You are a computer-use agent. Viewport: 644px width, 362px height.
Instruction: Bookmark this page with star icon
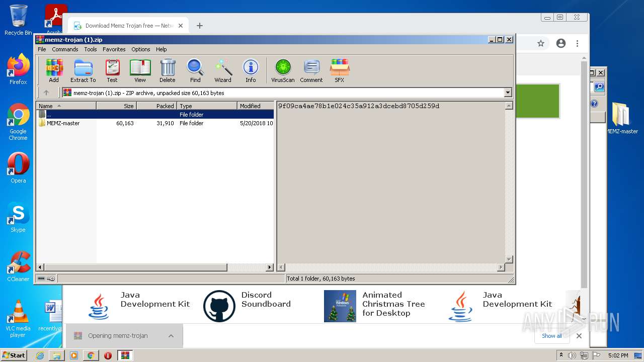coord(541,44)
